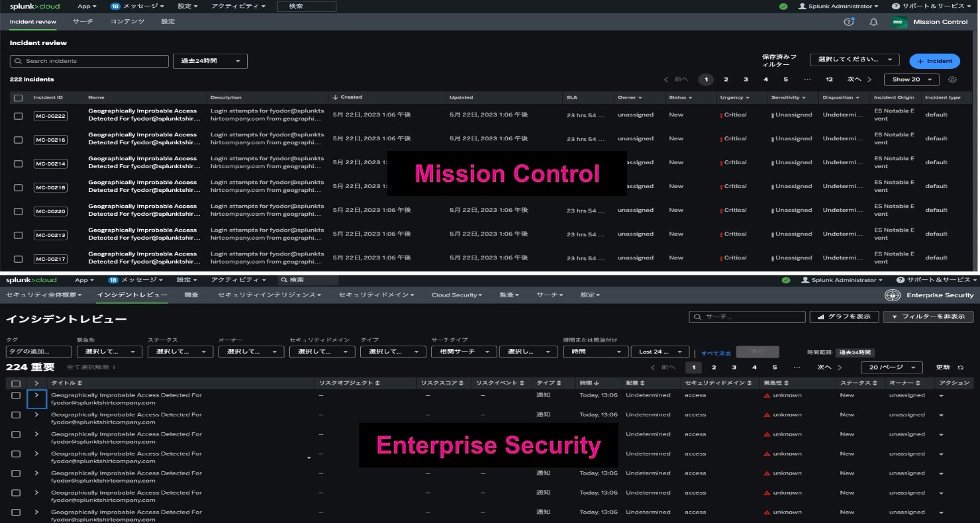
Task: Click the refresh icon next to 更新
Action: (961, 367)
